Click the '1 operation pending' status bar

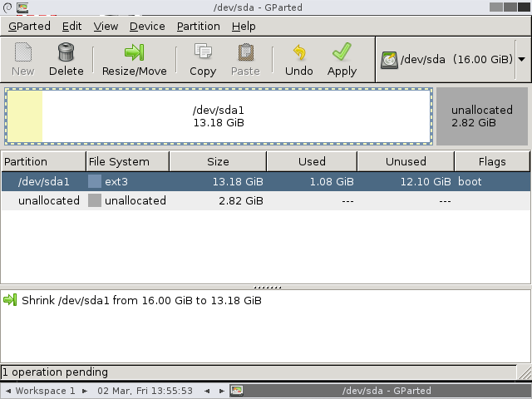click(x=259, y=372)
